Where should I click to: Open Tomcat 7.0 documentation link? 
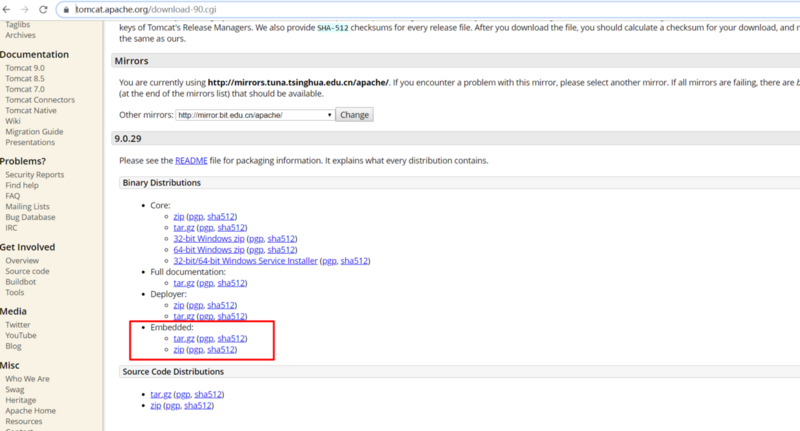25,89
